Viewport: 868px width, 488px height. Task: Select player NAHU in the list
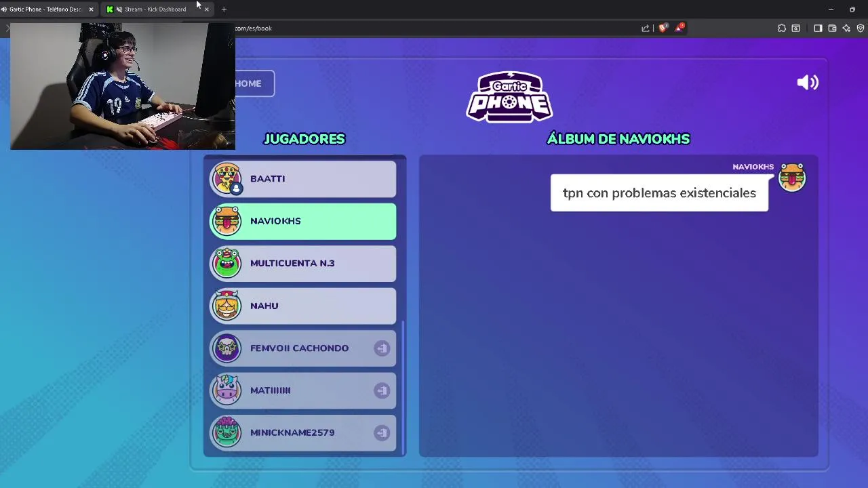(x=302, y=306)
